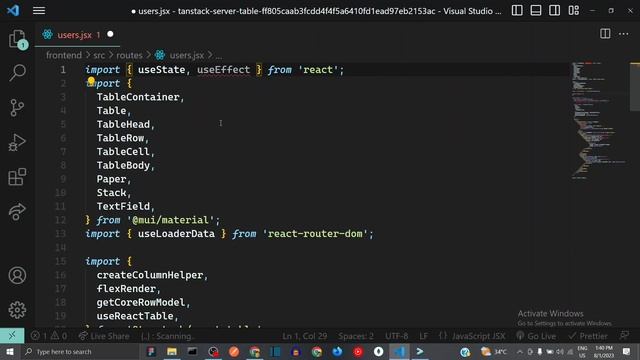This screenshot has width=640, height=360.
Task: Split the editor to the right
Action: pyautogui.click(x=605, y=33)
